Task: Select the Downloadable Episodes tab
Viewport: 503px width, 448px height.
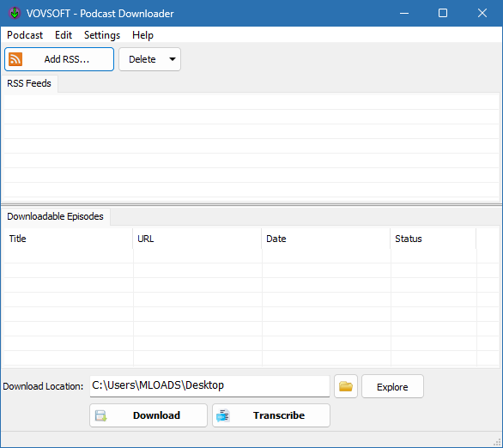Action: (55, 217)
